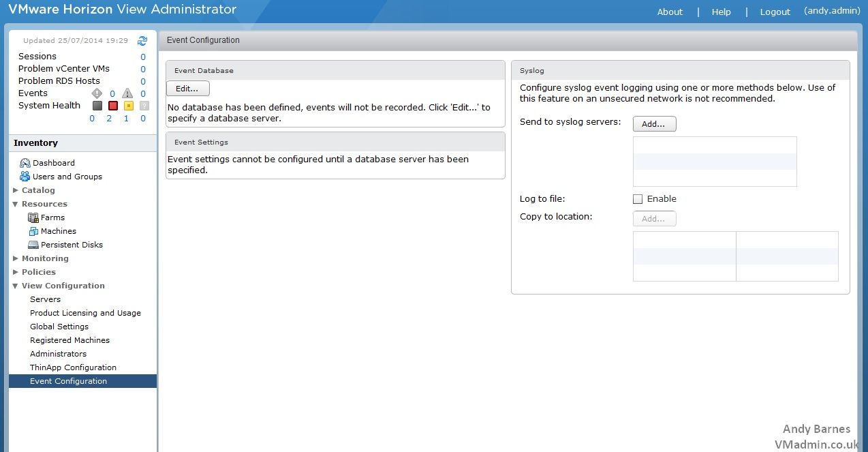
Task: Click the gray System Health status square
Action: coord(97,106)
